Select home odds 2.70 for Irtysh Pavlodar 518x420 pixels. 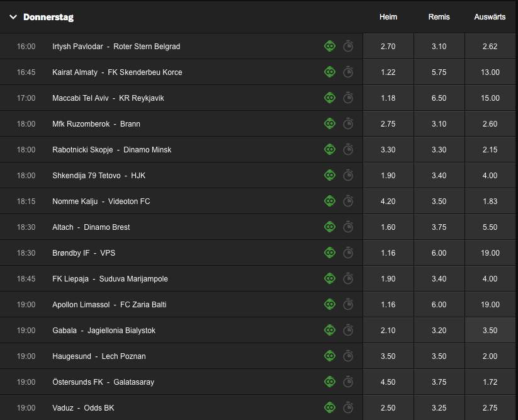pyautogui.click(x=388, y=46)
